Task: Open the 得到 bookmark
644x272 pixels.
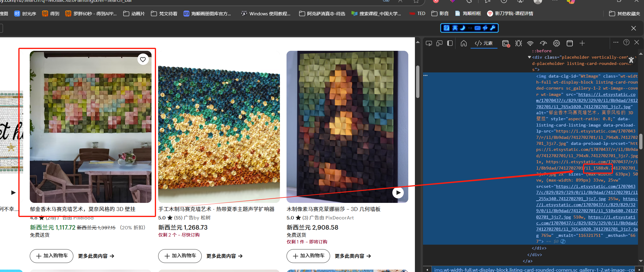Action: point(51,14)
